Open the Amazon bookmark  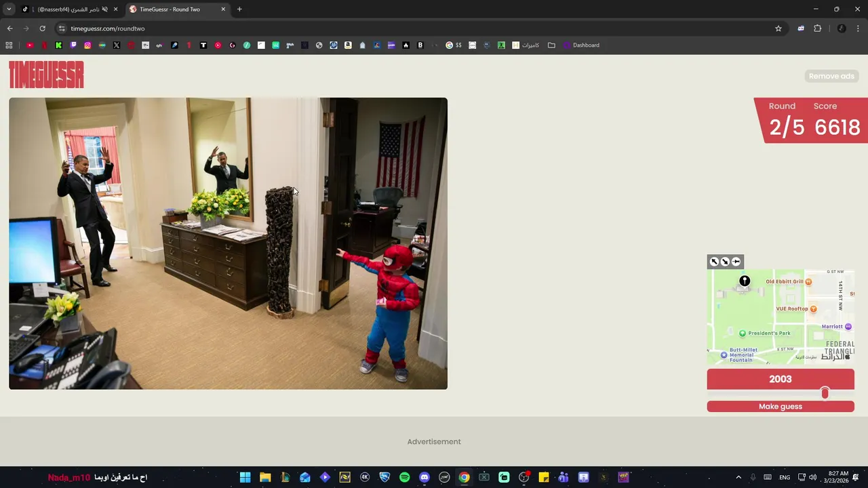click(x=348, y=45)
